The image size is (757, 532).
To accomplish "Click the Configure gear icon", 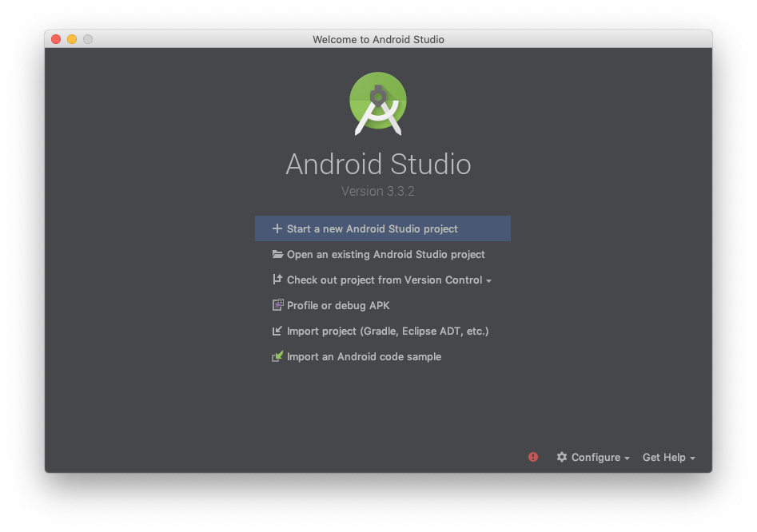I will click(562, 457).
